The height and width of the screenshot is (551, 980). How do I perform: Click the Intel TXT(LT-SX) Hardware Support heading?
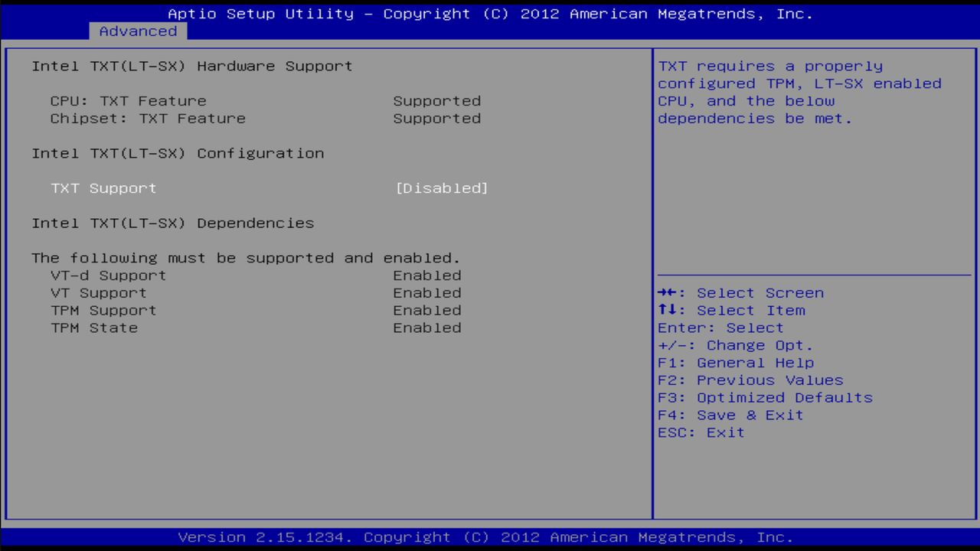pos(192,66)
